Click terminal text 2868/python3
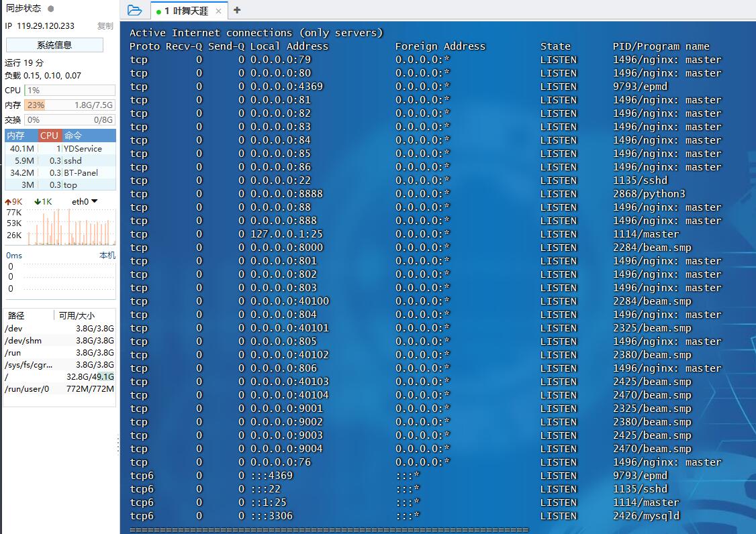This screenshot has height=534, width=756. pos(649,194)
